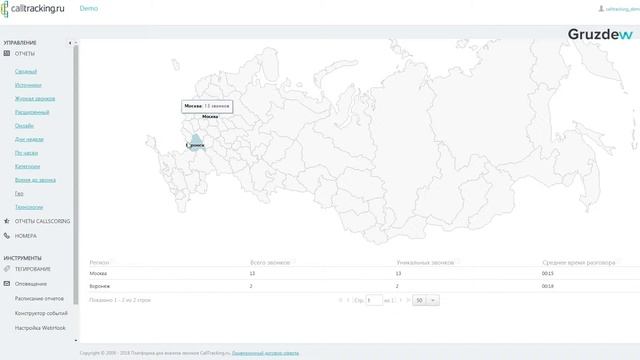Open the Demo project link
Image resolution: width=640 pixels, height=360 pixels.
(x=89, y=8)
